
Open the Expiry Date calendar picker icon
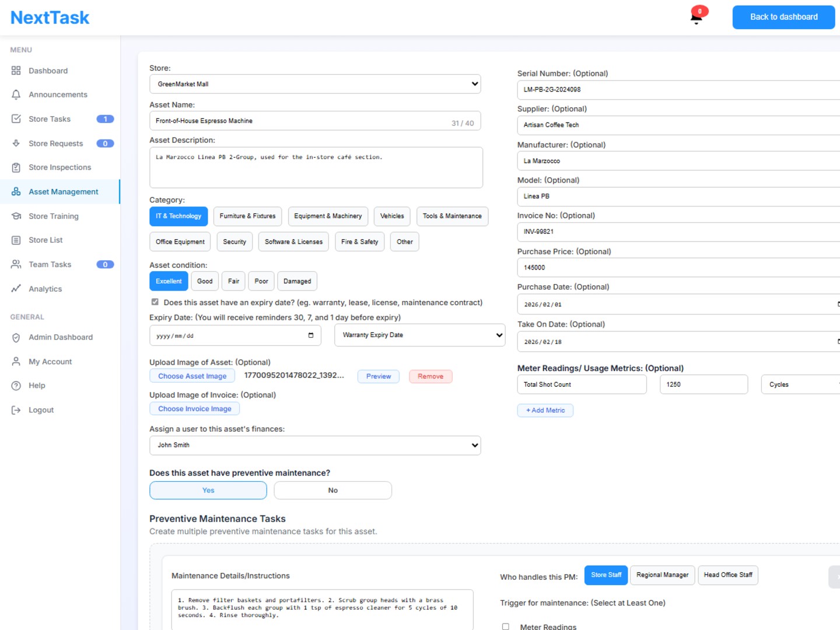tap(311, 335)
